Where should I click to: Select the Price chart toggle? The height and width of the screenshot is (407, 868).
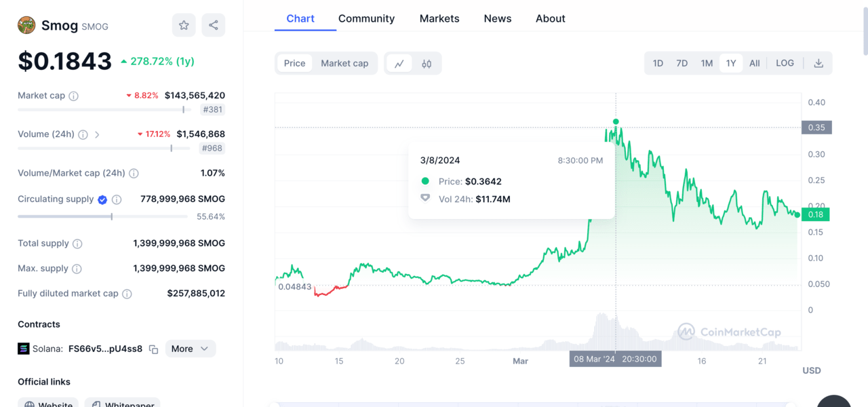click(294, 63)
